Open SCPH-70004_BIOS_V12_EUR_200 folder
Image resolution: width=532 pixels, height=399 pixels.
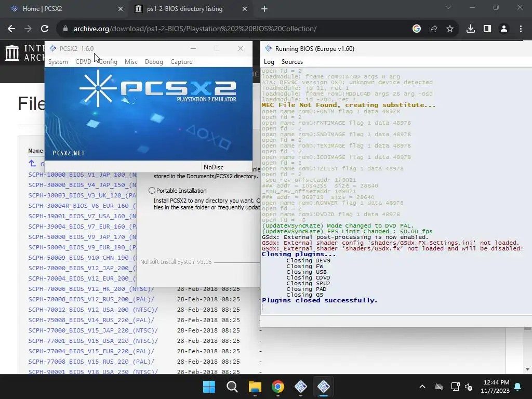coord(82,278)
